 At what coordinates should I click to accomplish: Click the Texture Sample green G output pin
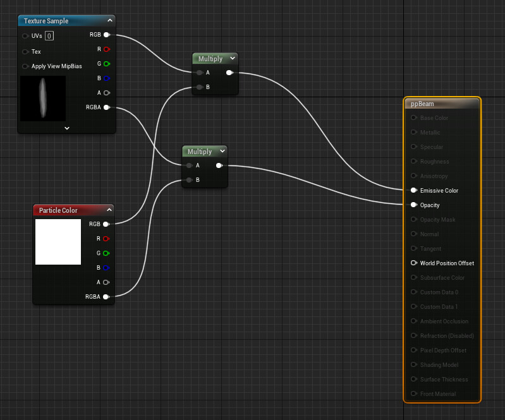(106, 63)
